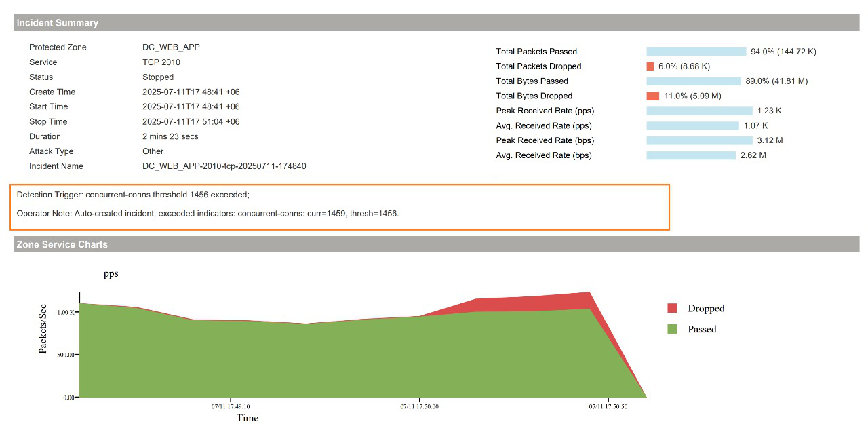868x426 pixels.
Task: Click the Operator Note text line
Action: tap(208, 213)
